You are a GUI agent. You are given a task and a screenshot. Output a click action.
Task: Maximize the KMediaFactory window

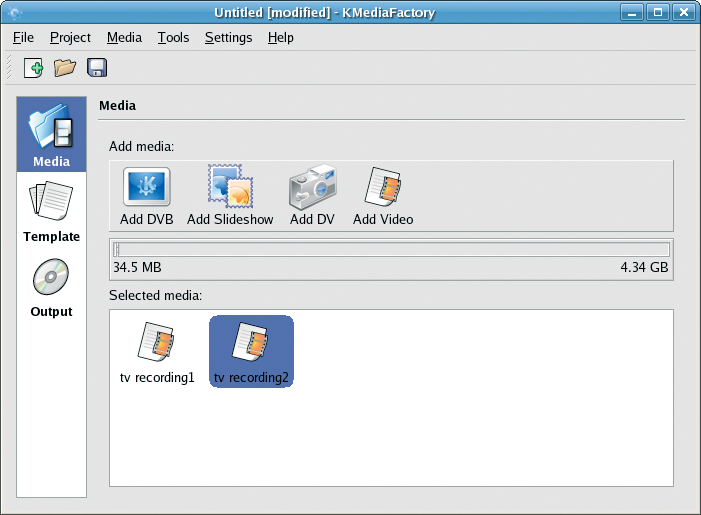point(658,13)
